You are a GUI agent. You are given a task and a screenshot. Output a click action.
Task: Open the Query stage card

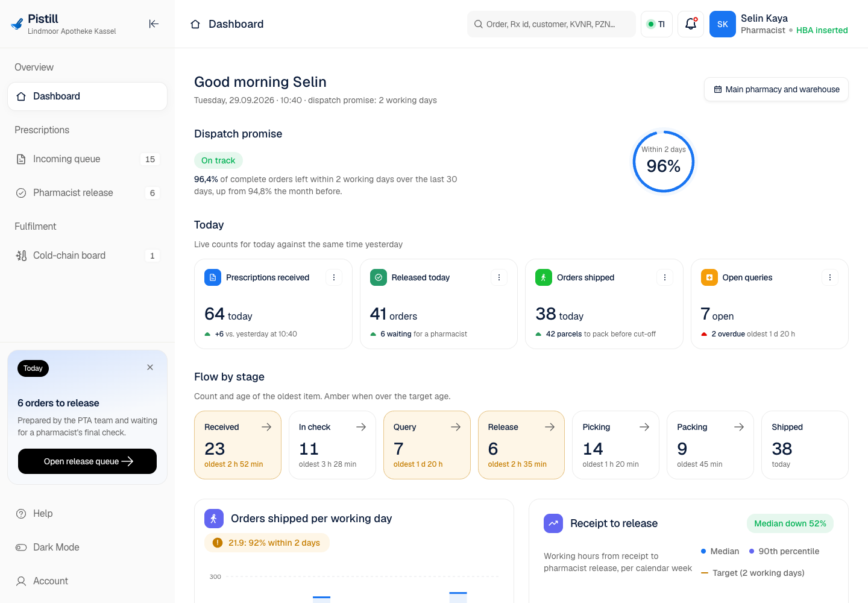(427, 445)
